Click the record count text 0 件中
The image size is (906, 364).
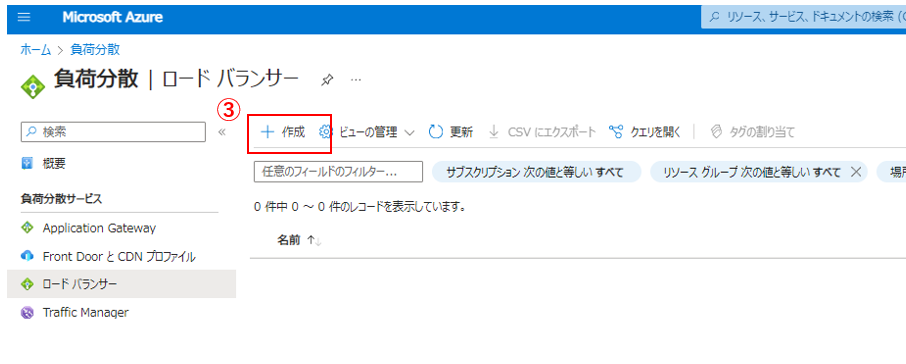pyautogui.click(x=361, y=206)
